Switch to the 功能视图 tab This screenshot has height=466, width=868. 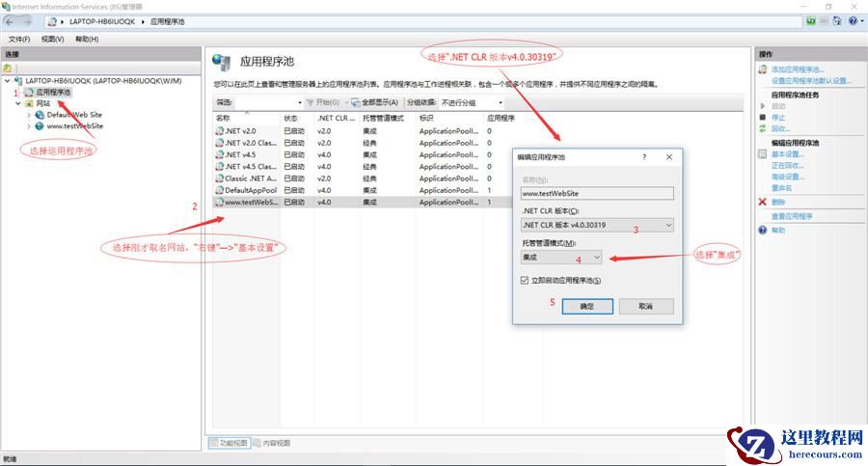229,443
